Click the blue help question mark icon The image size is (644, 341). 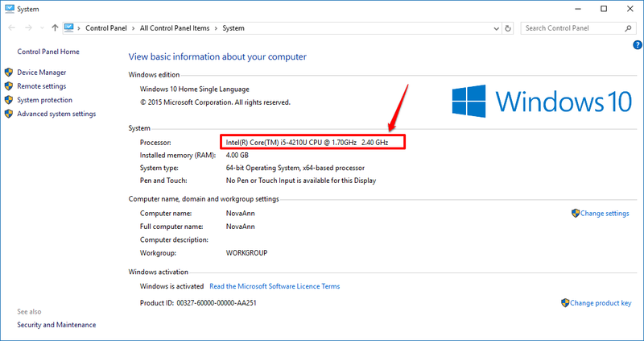[x=637, y=45]
